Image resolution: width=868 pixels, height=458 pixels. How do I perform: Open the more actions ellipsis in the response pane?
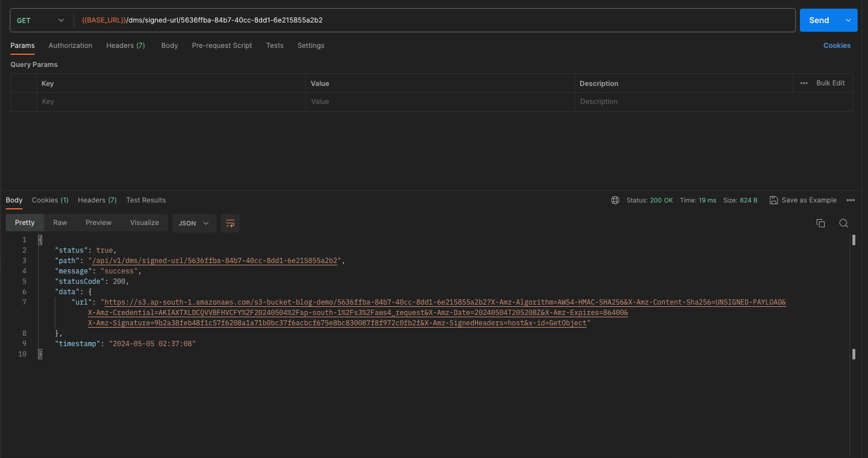click(851, 200)
